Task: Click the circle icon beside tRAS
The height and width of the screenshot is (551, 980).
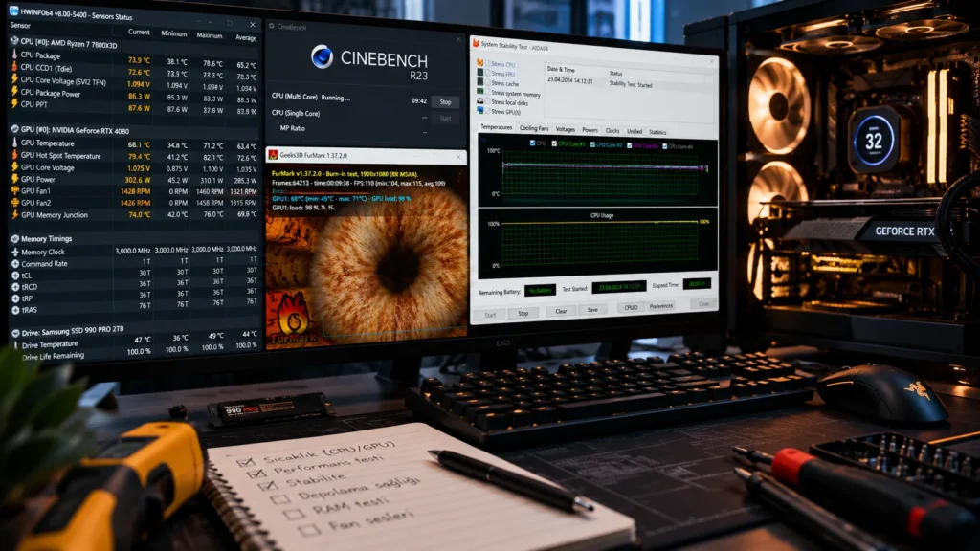Action: tap(15, 310)
